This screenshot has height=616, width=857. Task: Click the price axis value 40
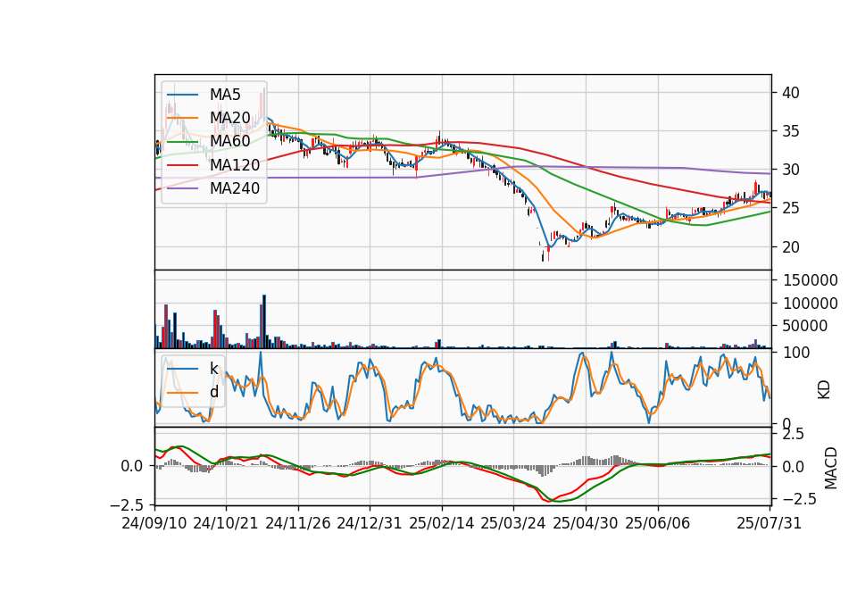[791, 93]
